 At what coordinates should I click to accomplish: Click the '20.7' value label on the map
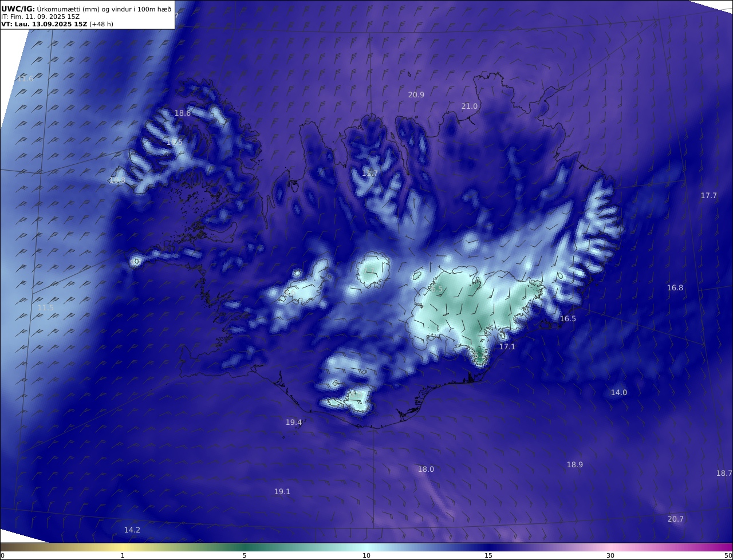click(676, 519)
